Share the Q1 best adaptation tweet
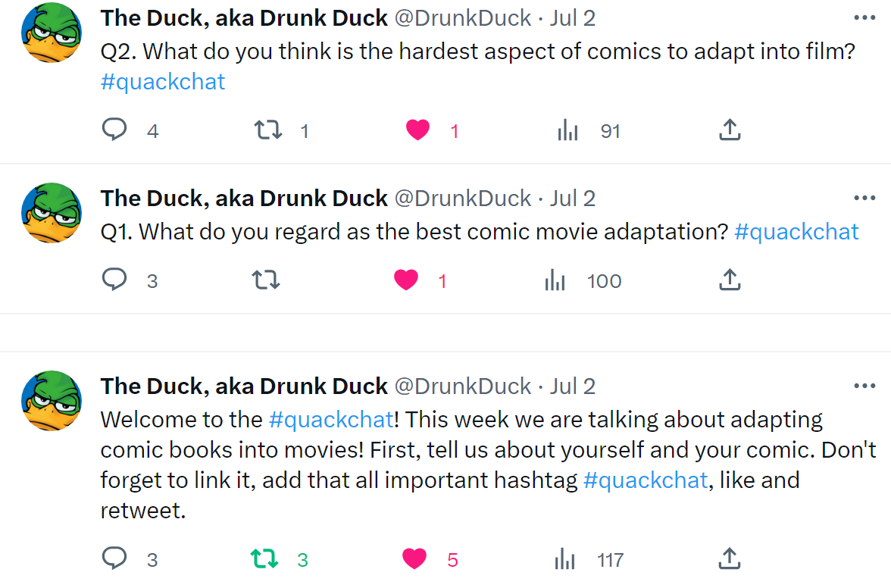 [x=729, y=280]
